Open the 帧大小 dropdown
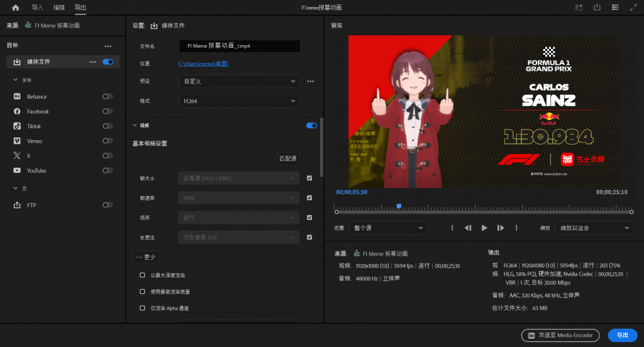The height and width of the screenshot is (347, 644). coord(238,179)
